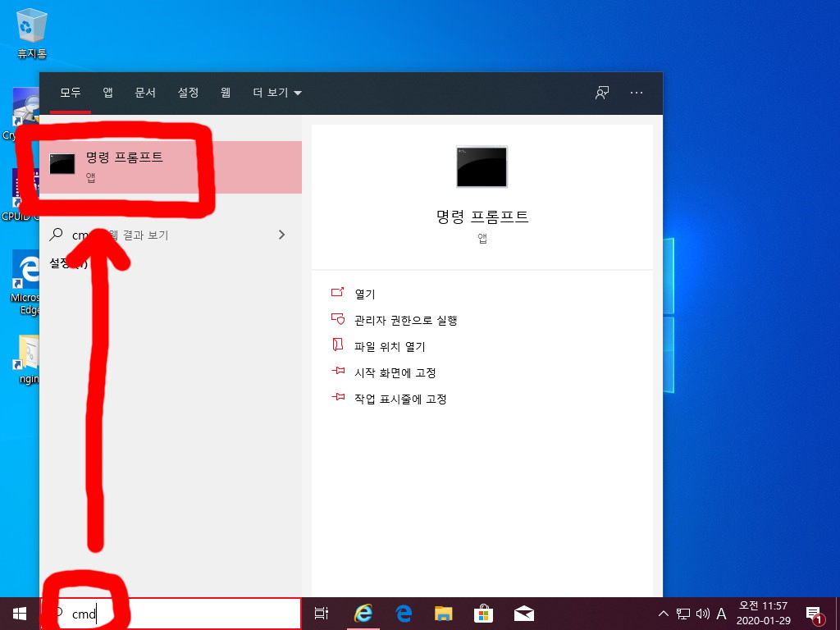Open File Explorer from the taskbar
The image size is (840, 630).
point(444,614)
